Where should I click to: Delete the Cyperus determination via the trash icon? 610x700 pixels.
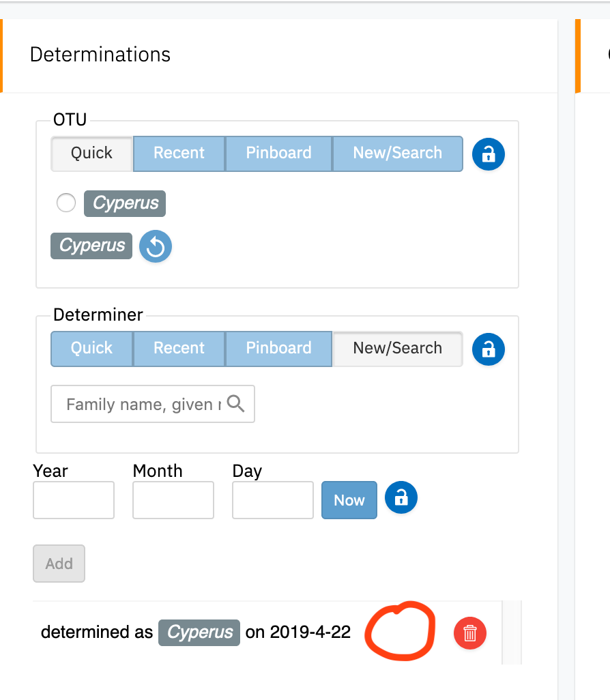[x=469, y=633]
